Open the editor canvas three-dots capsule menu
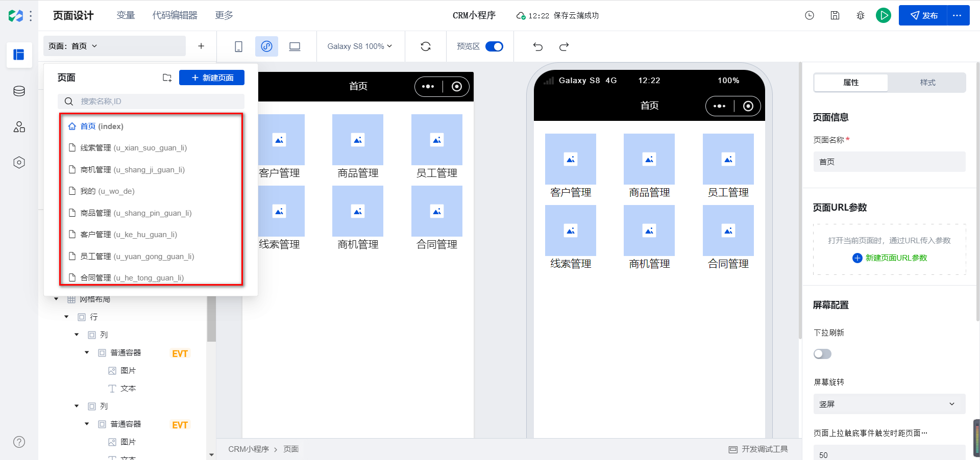Viewport: 980px width, 460px height. pyautogui.click(x=428, y=87)
